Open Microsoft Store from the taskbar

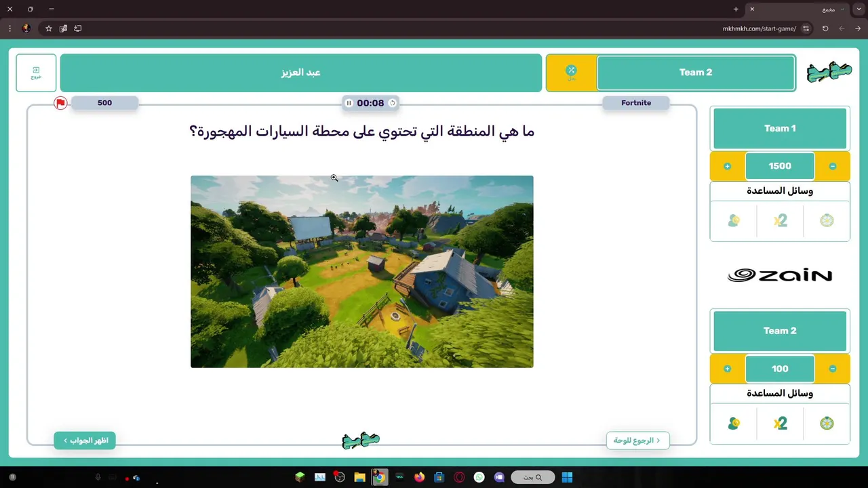[439, 477]
